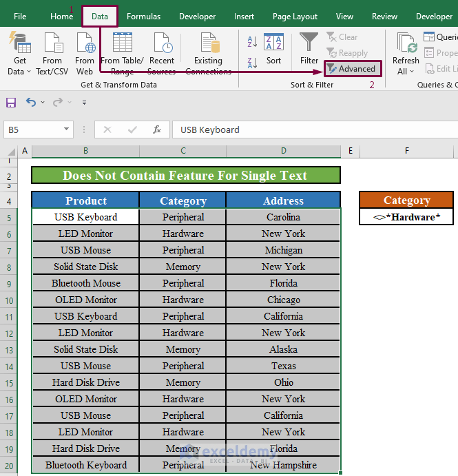Switch to the Formulas tab
Image resolution: width=458 pixels, height=476 pixels.
143,17
